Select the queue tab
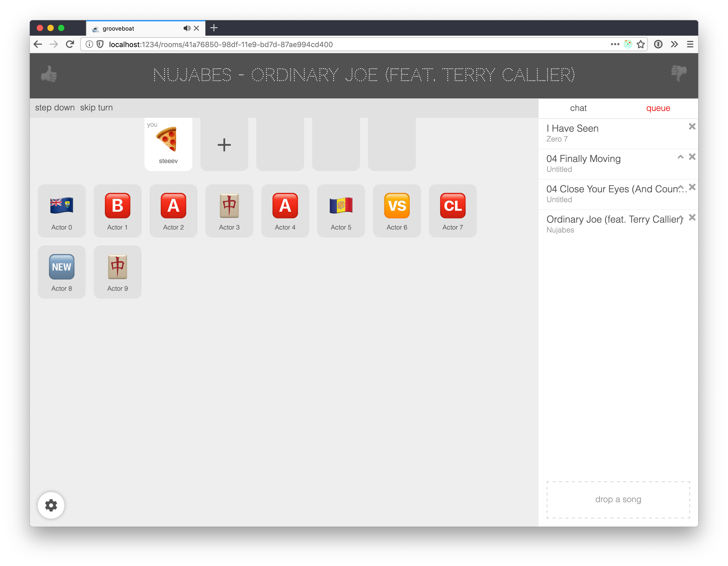 658,108
